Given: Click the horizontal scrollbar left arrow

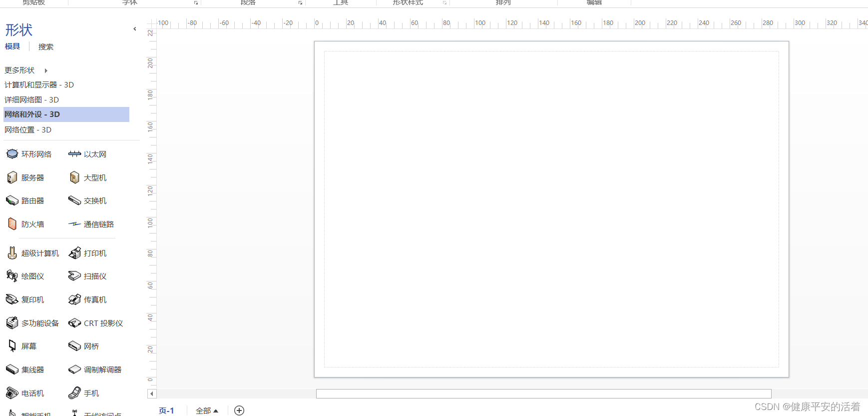Looking at the screenshot, I should (152, 394).
